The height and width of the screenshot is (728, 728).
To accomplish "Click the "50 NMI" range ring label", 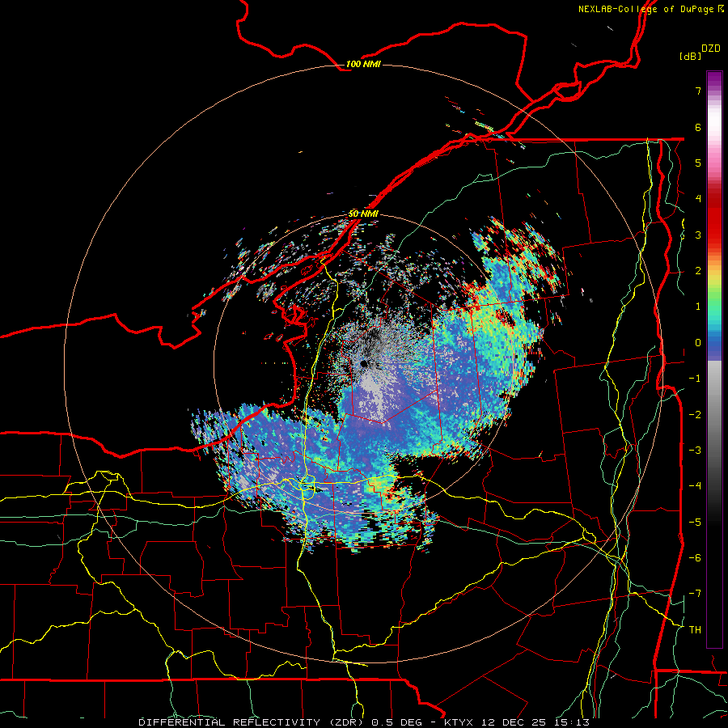I will [363, 214].
